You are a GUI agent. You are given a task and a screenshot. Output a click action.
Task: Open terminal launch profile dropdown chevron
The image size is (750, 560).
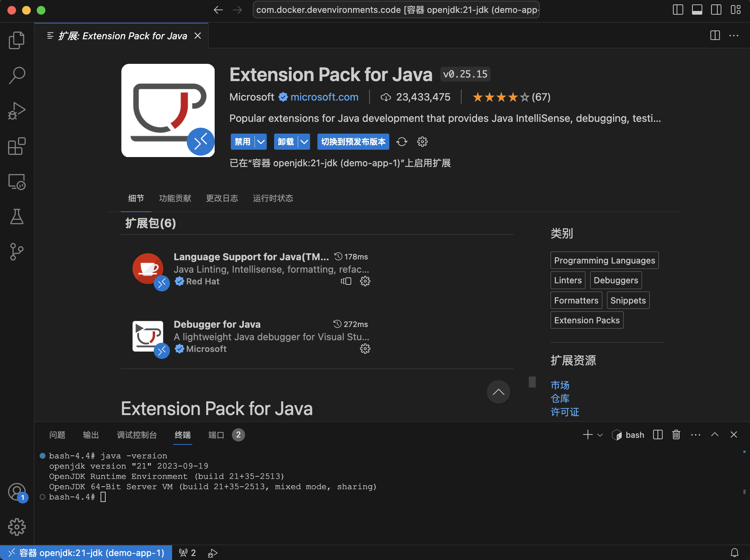pyautogui.click(x=600, y=435)
